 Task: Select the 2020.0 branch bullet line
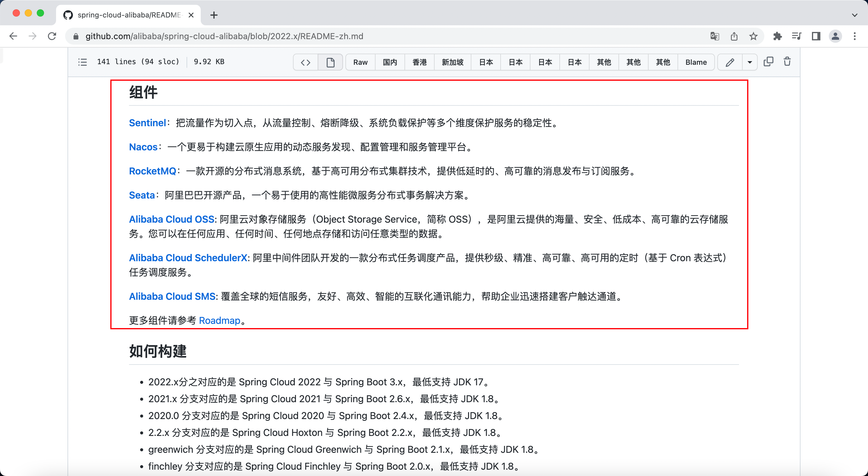click(x=327, y=415)
